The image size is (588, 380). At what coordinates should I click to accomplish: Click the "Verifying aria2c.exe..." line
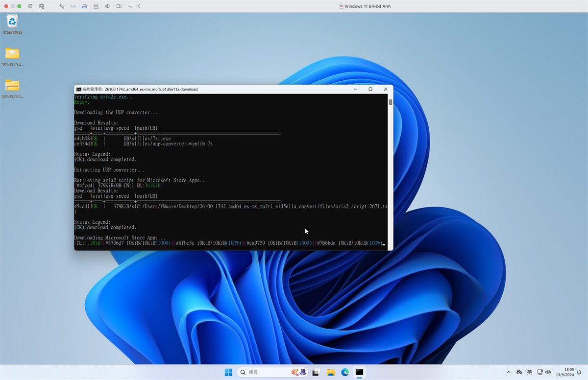(103, 97)
